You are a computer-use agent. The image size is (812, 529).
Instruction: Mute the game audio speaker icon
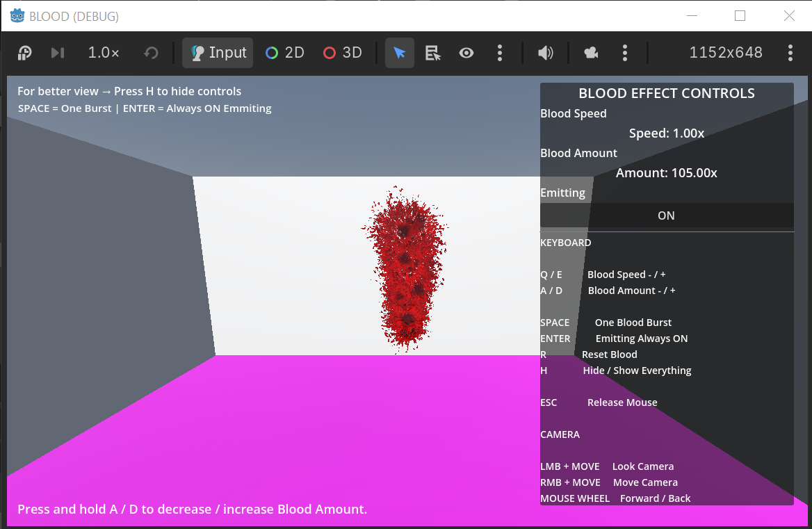pos(545,53)
